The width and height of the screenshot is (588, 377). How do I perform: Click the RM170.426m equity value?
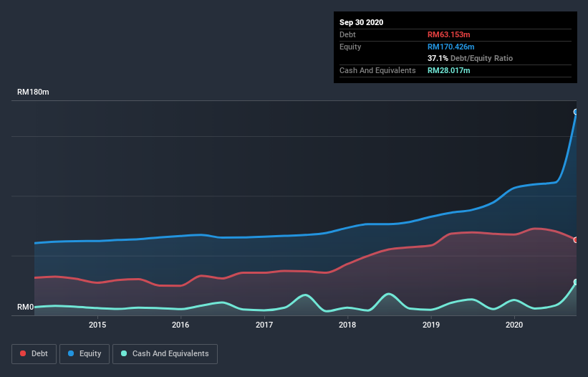pos(450,47)
